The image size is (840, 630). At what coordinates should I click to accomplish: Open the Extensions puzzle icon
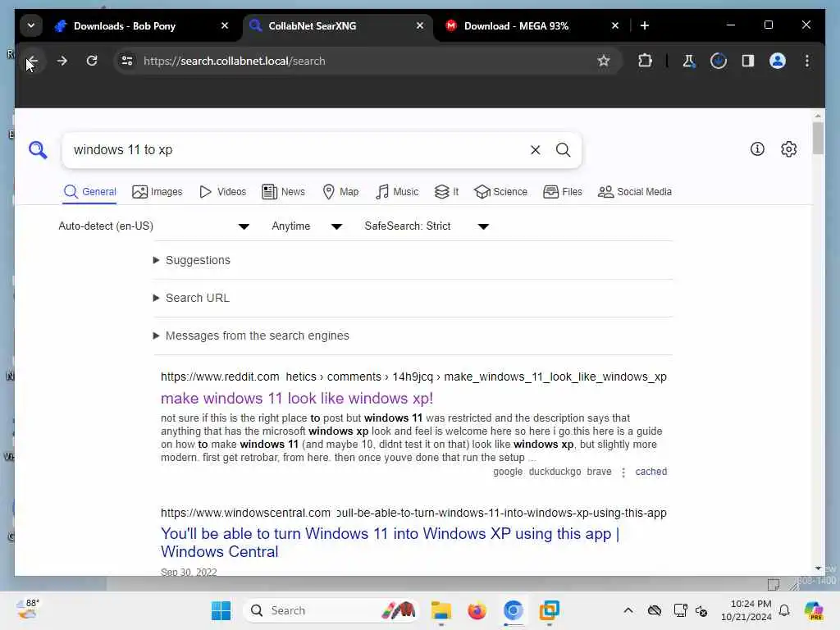click(645, 61)
